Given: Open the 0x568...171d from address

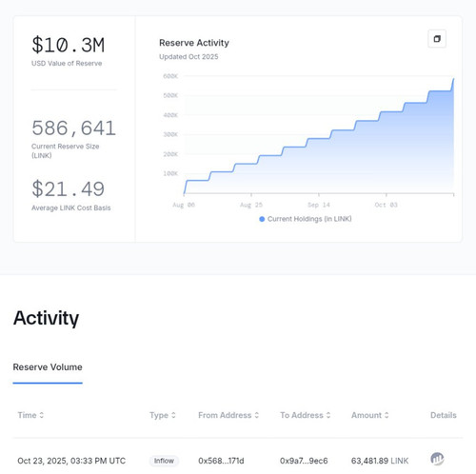Looking at the screenshot, I should pos(221,461).
